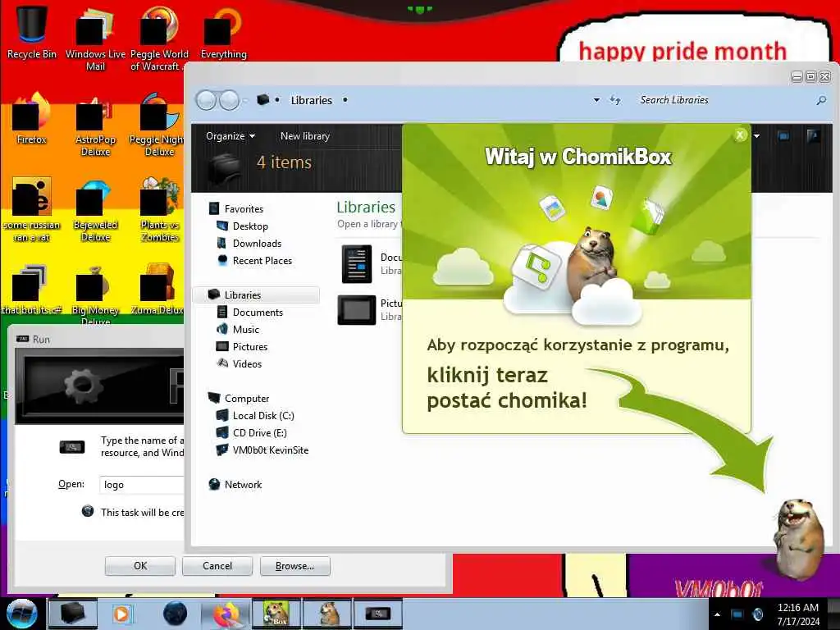Open the view options dropdown arrow
Screen dimensions: 840x630
(x=756, y=136)
